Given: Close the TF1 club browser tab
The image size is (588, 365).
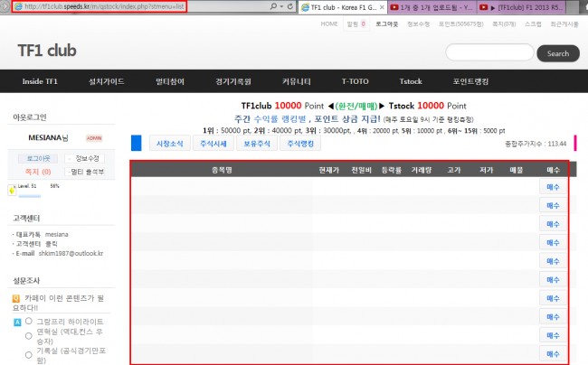Looking at the screenshot, I should click(382, 7).
